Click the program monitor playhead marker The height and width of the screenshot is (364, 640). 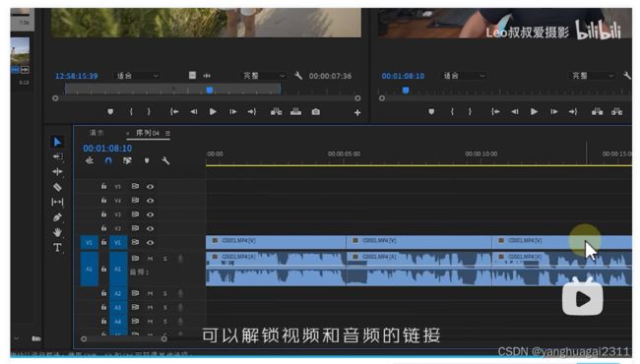coord(406,91)
